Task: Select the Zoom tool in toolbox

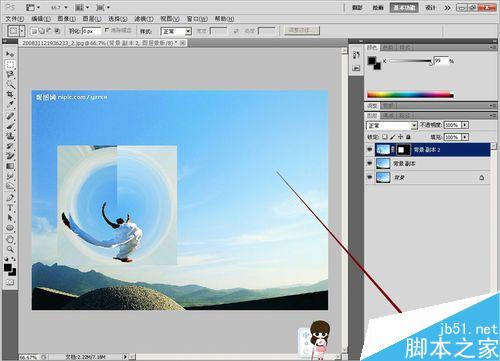Action: point(10,249)
